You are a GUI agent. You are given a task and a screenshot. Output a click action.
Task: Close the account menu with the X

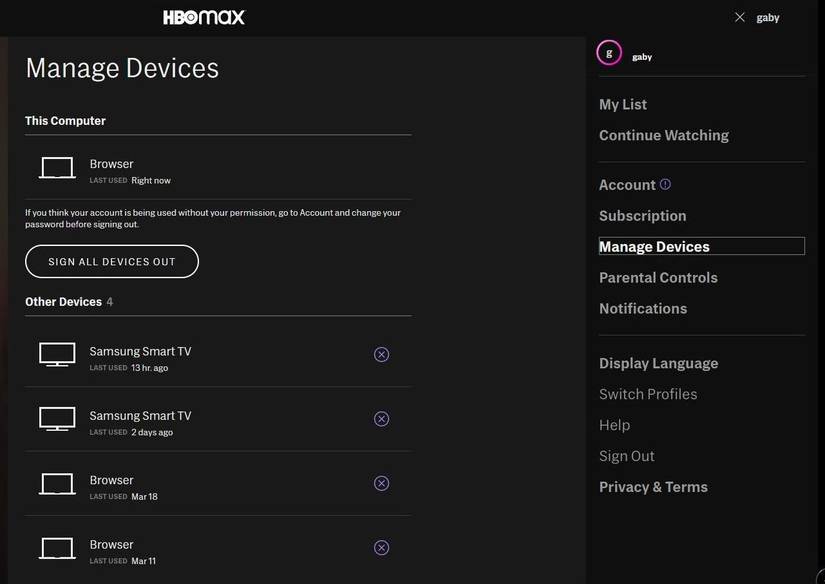[x=739, y=16]
